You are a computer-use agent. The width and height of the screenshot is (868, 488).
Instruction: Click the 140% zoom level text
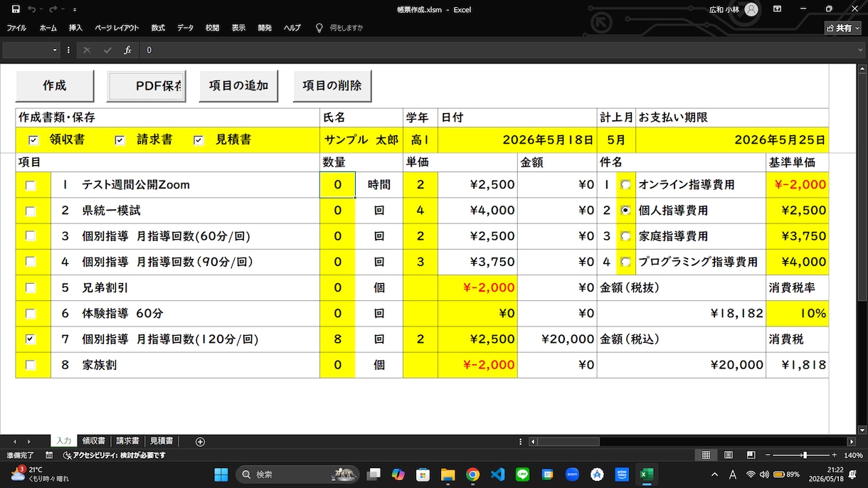point(853,455)
